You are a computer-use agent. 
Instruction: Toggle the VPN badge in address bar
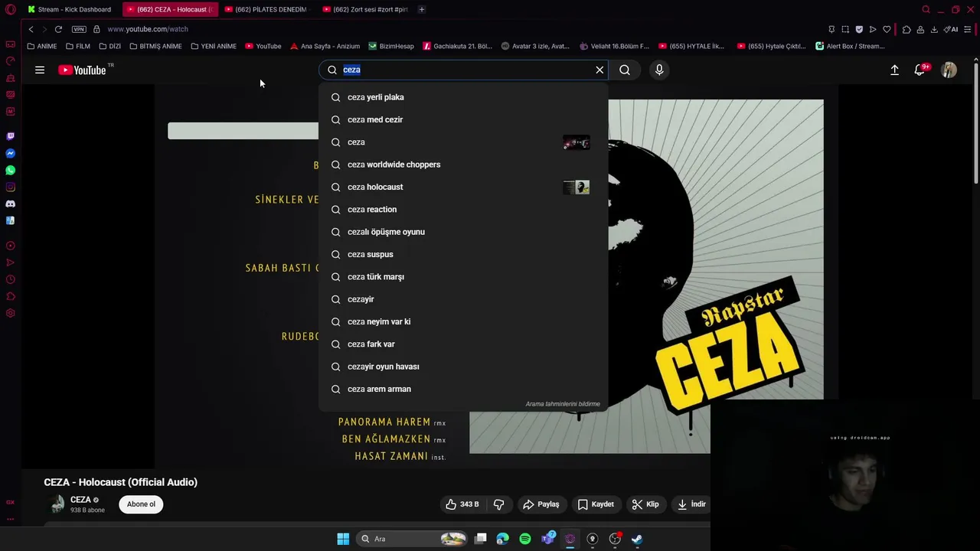pyautogui.click(x=79, y=29)
